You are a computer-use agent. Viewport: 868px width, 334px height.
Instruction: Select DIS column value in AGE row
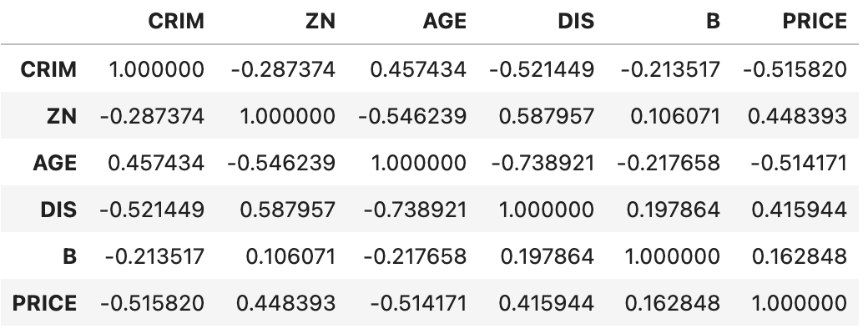pyautogui.click(x=542, y=163)
